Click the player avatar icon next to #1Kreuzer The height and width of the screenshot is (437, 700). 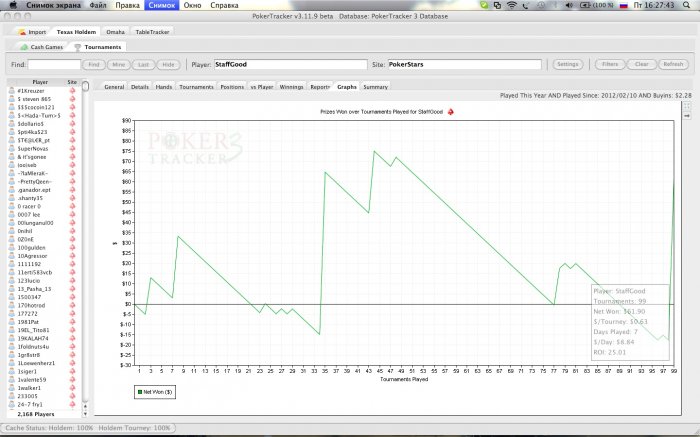[x=12, y=91]
